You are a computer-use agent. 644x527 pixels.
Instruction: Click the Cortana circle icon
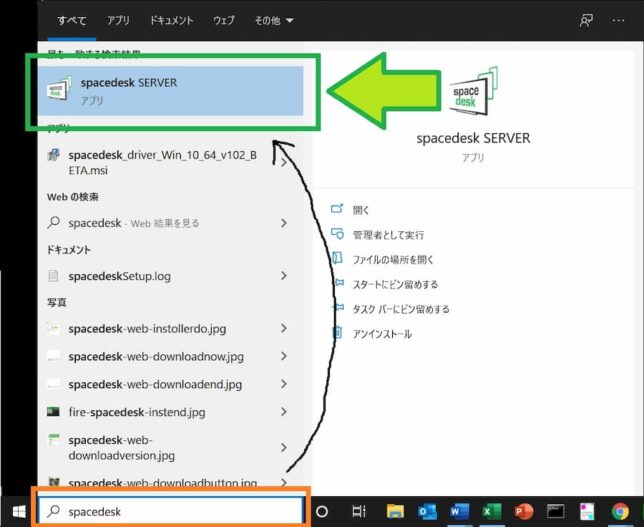[322, 512]
